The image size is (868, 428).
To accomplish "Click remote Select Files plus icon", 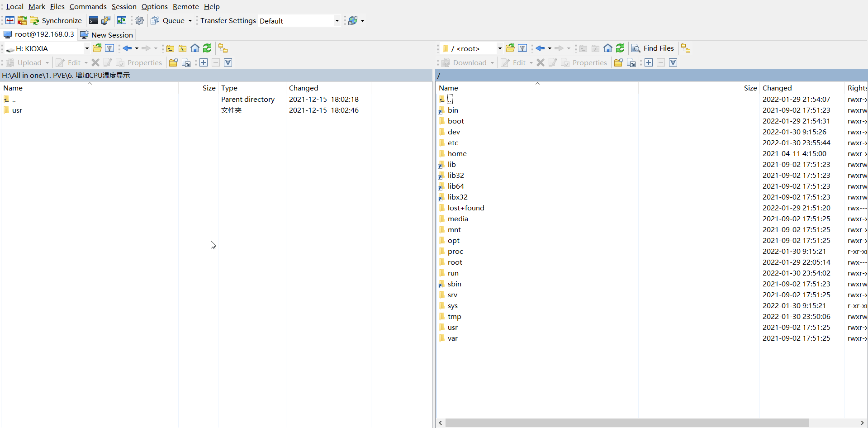I will pos(649,62).
